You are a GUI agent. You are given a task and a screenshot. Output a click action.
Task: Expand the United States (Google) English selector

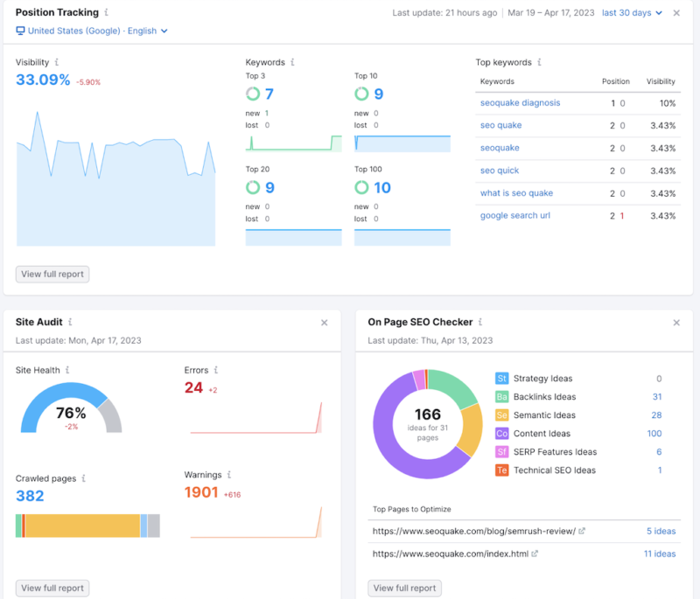92,31
